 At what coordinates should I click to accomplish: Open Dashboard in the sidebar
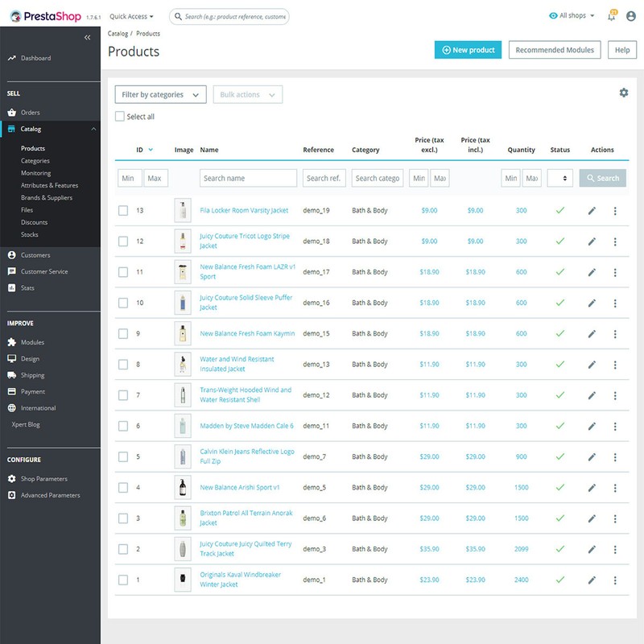[35, 58]
